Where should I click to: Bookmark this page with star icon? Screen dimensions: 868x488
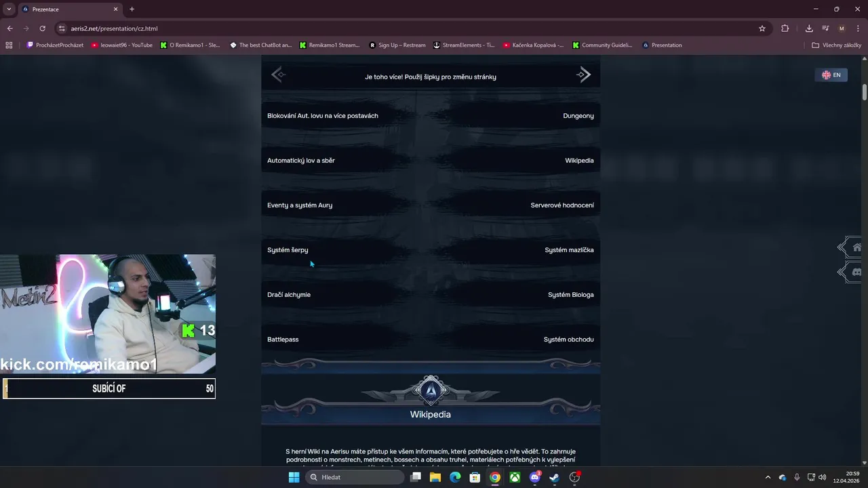point(762,28)
